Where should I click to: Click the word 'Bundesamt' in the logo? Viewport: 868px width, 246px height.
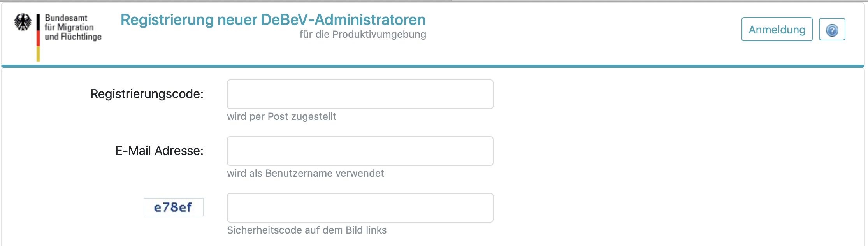(x=66, y=18)
